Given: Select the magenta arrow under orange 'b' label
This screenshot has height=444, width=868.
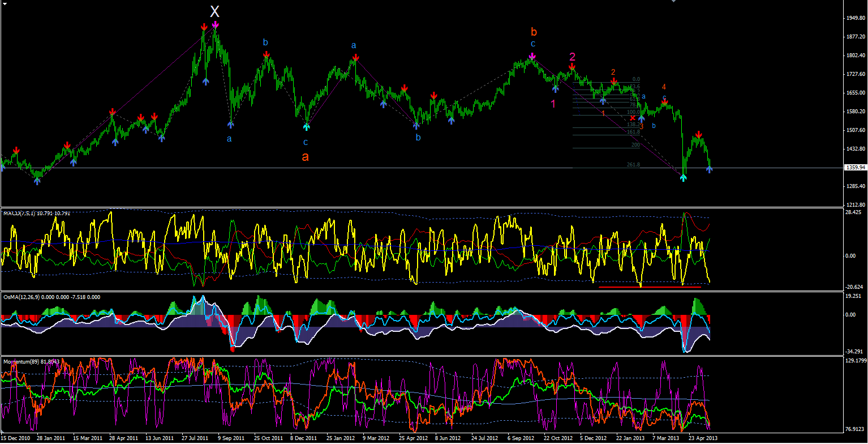Looking at the screenshot, I should pos(532,56).
